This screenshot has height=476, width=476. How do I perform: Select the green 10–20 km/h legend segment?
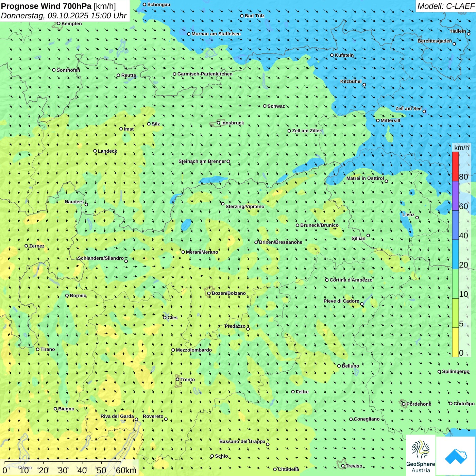click(455, 284)
